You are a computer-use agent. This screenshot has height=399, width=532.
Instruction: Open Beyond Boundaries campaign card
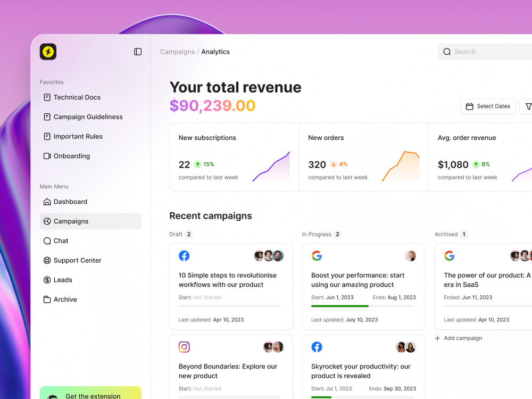[x=231, y=367]
